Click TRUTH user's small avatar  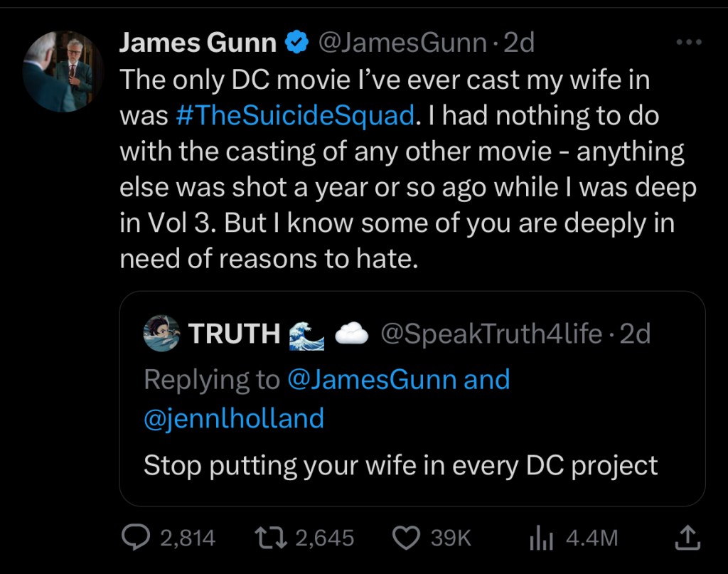pos(161,334)
